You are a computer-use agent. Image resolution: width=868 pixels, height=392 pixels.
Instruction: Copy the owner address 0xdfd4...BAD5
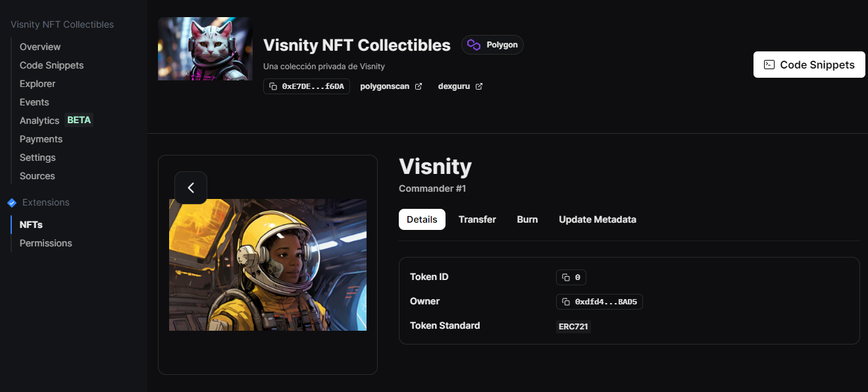tap(600, 302)
